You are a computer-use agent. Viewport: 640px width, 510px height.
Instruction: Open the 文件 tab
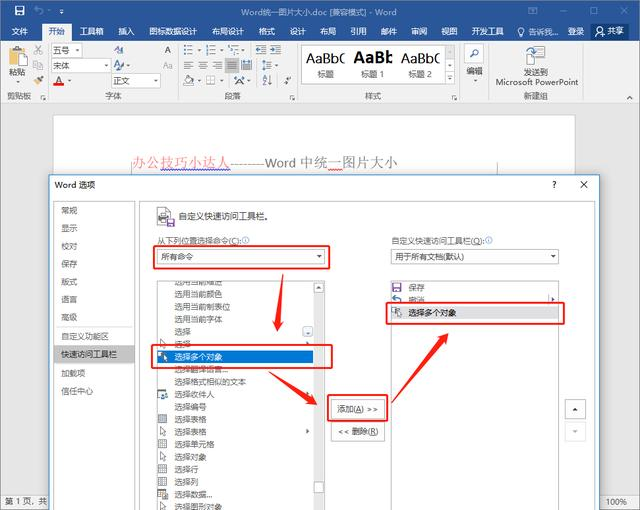click(19, 31)
